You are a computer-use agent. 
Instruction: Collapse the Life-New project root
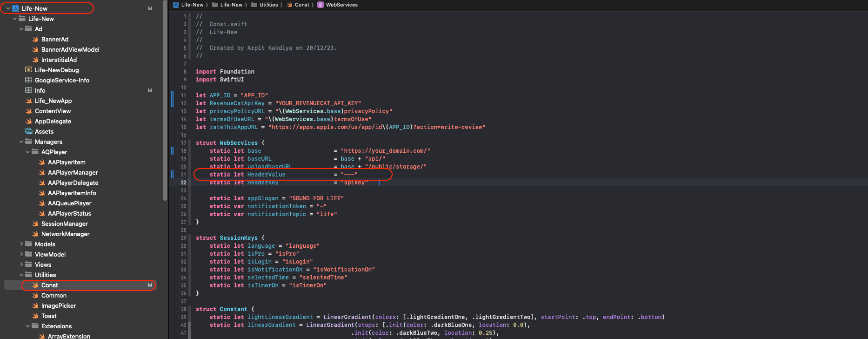[8, 8]
